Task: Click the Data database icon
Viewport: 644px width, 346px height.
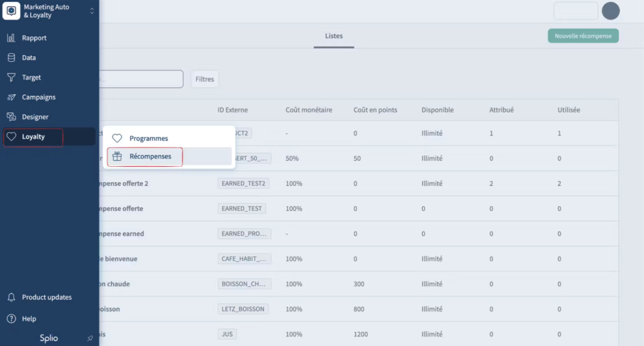Action: [x=11, y=57]
